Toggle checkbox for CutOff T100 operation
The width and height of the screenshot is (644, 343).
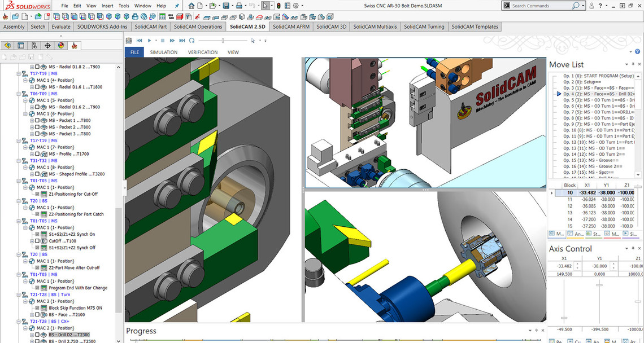(37, 241)
